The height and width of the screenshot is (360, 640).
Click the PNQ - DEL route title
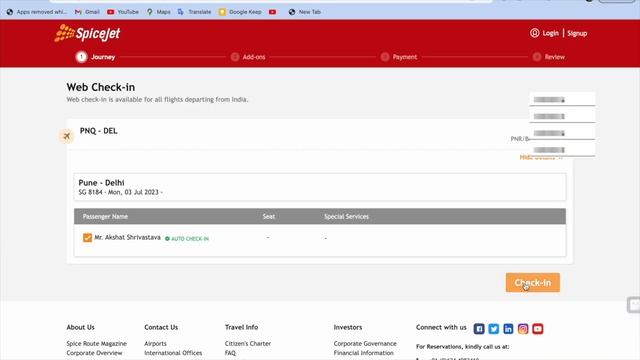point(98,131)
